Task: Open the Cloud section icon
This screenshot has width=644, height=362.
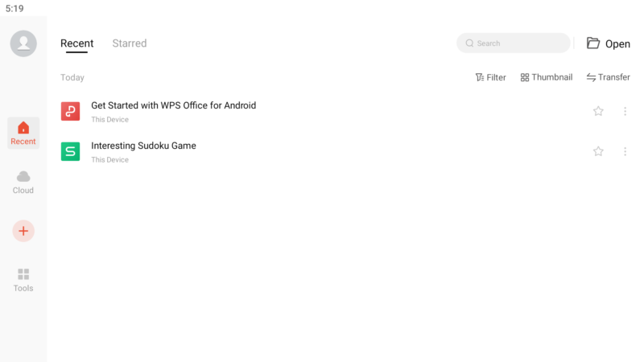Action: pyautogui.click(x=23, y=177)
